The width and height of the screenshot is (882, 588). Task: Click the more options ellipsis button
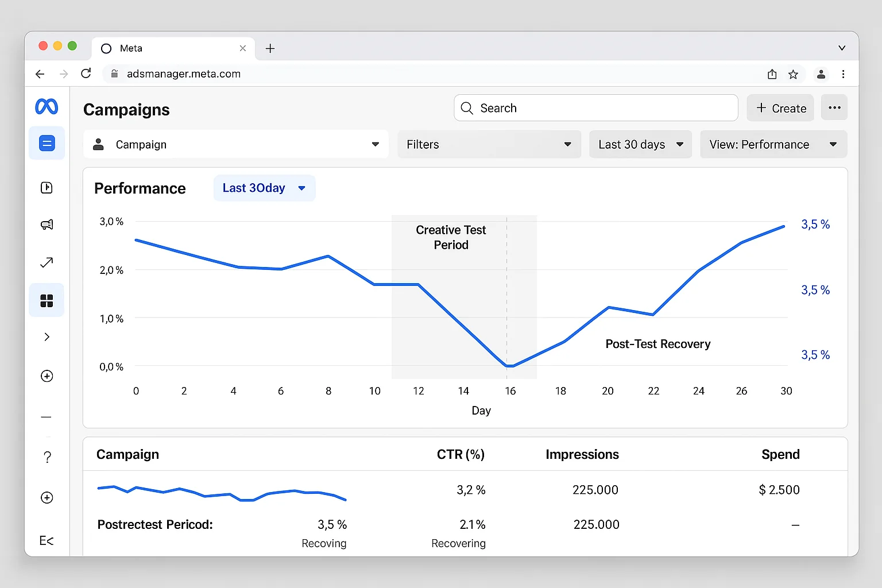tap(834, 107)
